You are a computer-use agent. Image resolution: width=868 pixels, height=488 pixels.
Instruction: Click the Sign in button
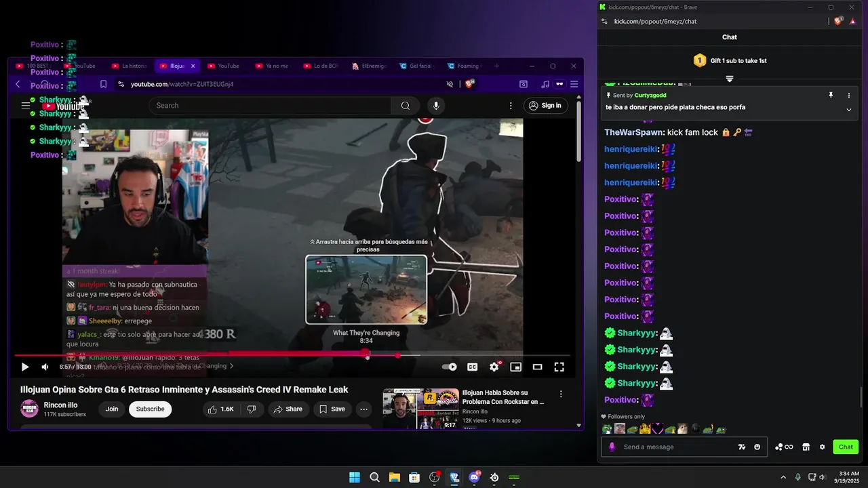tap(545, 105)
